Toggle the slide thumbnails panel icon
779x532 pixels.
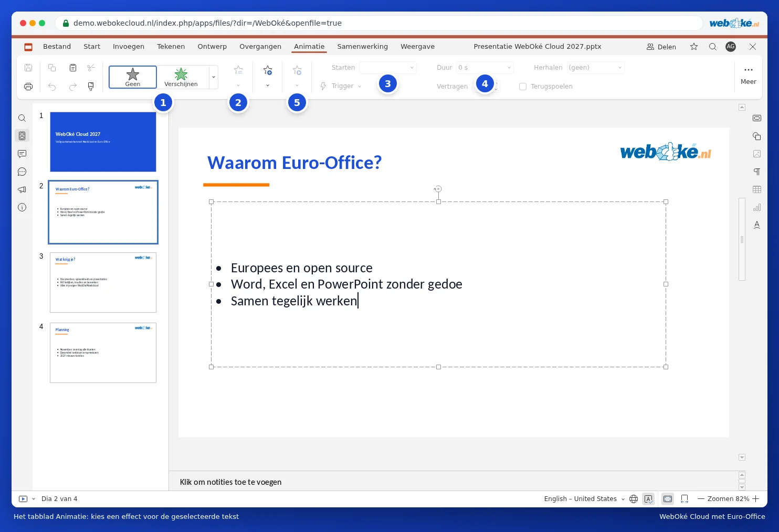click(x=22, y=136)
